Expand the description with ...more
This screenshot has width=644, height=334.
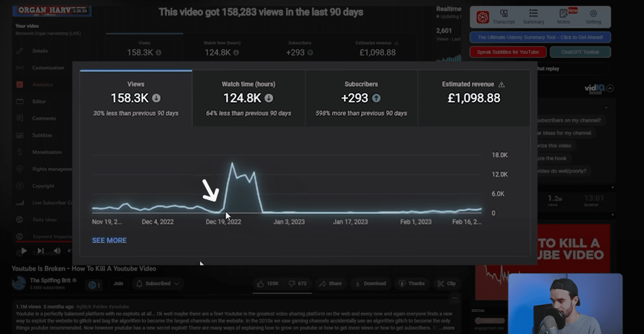pos(447,328)
